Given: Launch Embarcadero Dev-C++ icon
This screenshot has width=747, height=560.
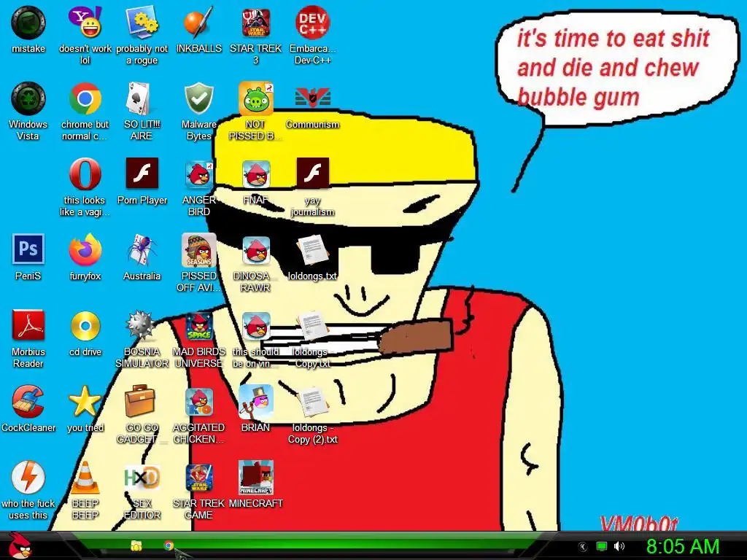Looking at the screenshot, I should (312, 23).
